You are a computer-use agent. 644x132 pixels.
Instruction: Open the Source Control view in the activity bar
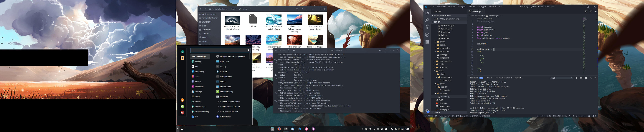tap(427, 27)
